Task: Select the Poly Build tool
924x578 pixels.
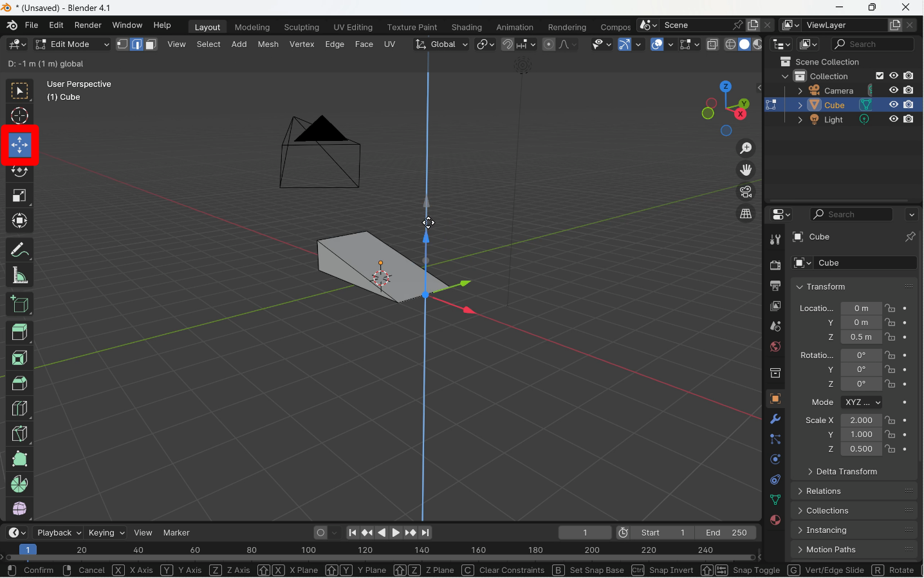Action: (19, 458)
